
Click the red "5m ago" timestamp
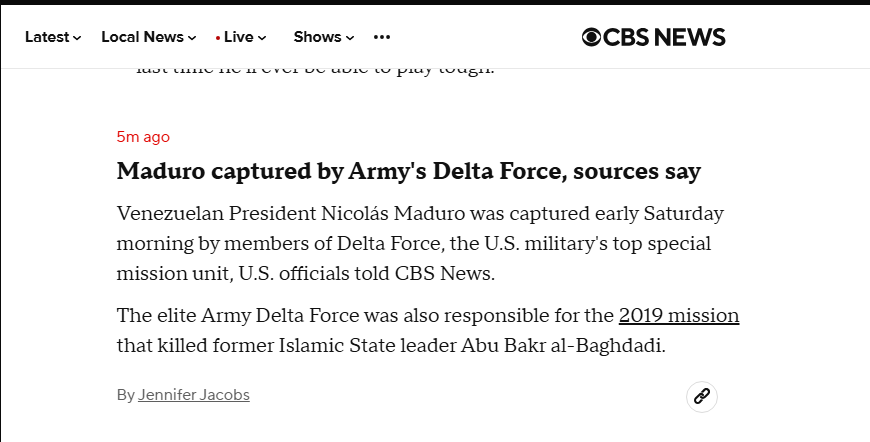[143, 137]
